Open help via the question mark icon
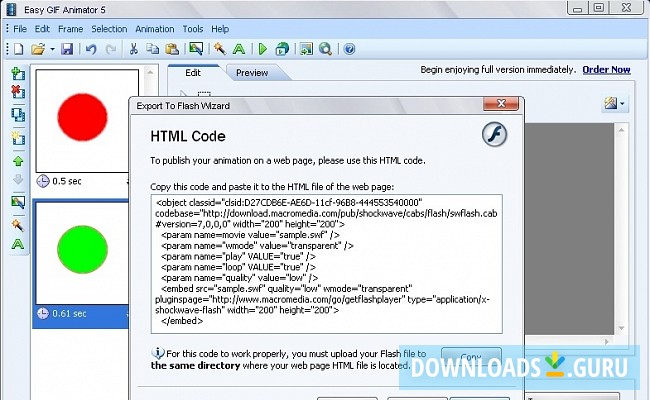 click(349, 49)
